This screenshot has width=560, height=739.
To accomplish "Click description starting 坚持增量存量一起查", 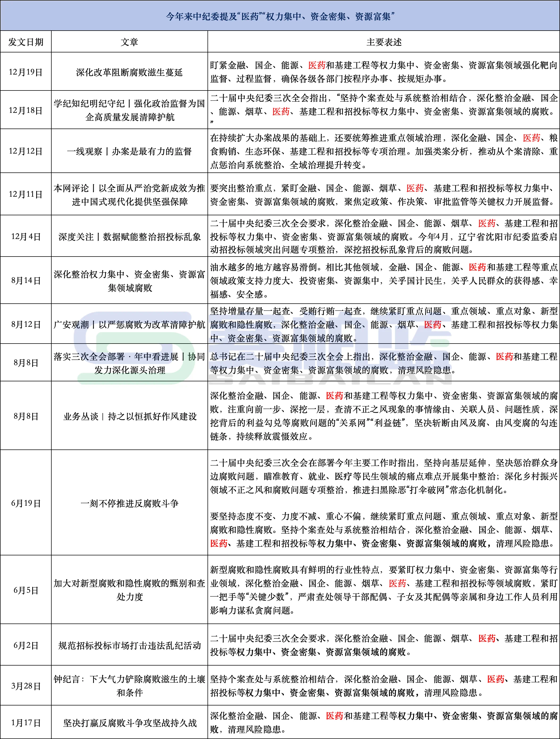I will point(384,324).
